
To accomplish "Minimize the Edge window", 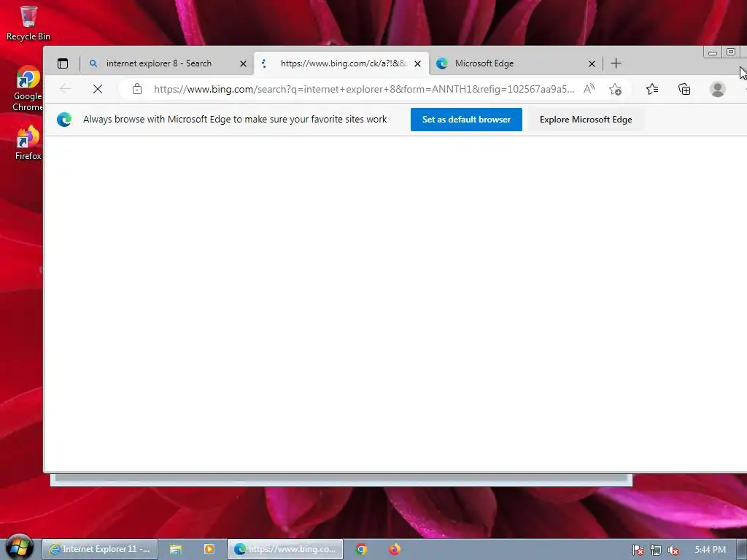I will (x=713, y=52).
